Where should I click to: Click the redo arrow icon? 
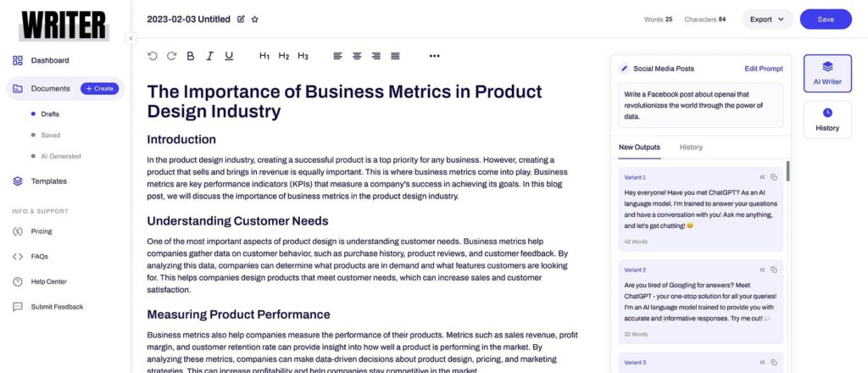[x=171, y=56]
